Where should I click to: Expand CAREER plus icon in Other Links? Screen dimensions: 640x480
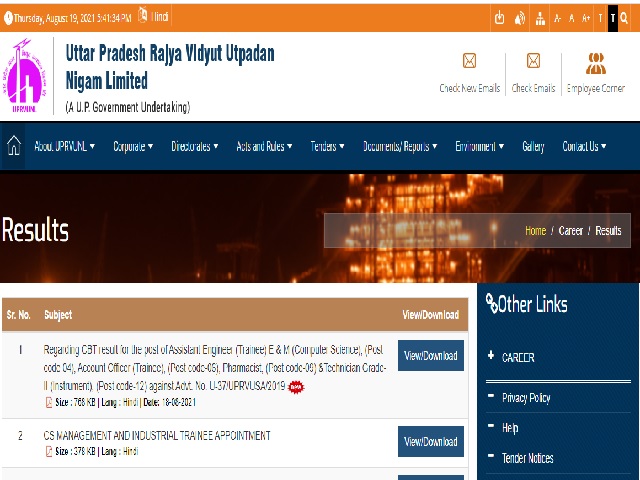pyautogui.click(x=491, y=355)
